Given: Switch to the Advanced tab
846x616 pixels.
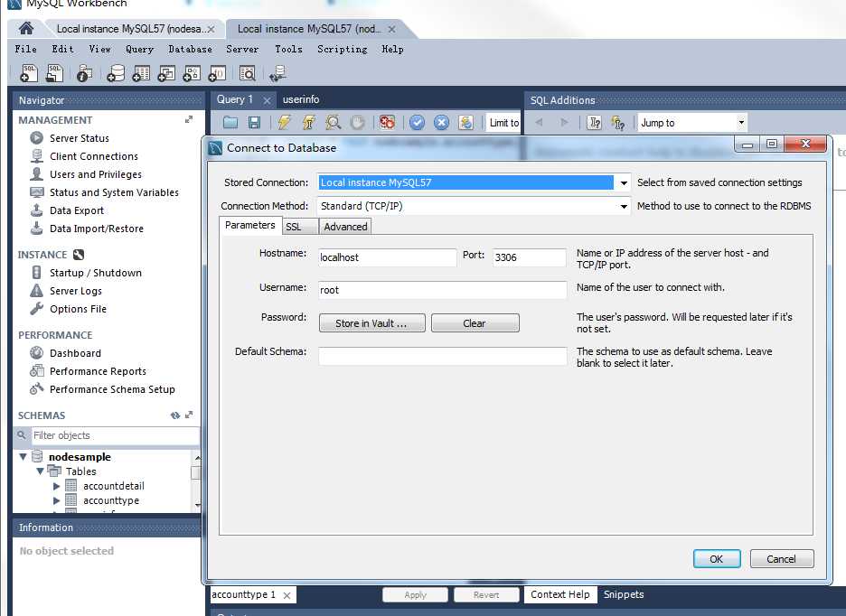Looking at the screenshot, I should point(345,227).
